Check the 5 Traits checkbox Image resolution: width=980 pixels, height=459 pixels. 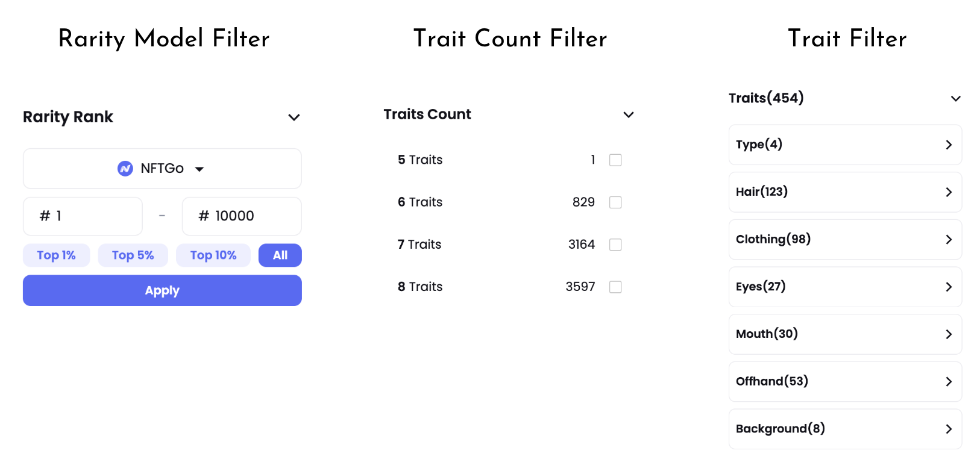[x=615, y=160]
